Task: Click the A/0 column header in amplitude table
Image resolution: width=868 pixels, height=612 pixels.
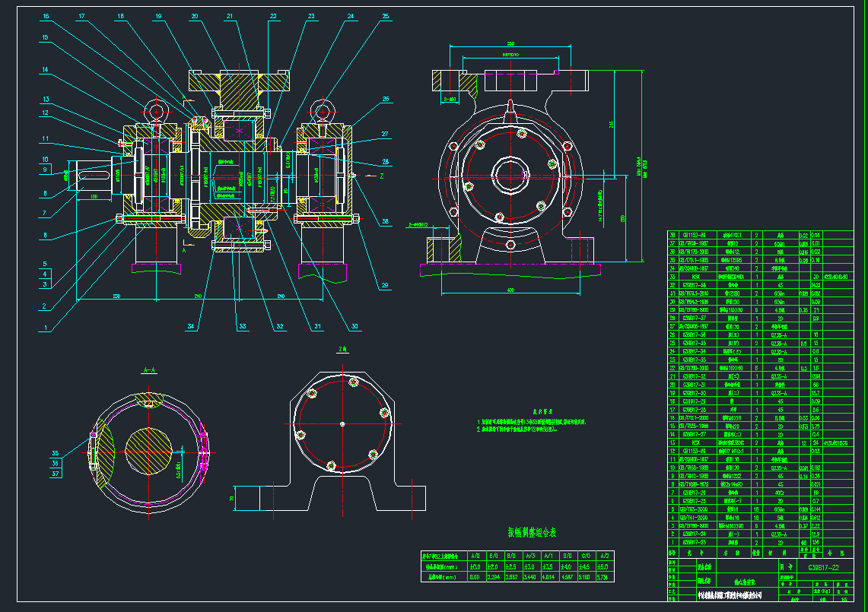Action: click(x=475, y=555)
